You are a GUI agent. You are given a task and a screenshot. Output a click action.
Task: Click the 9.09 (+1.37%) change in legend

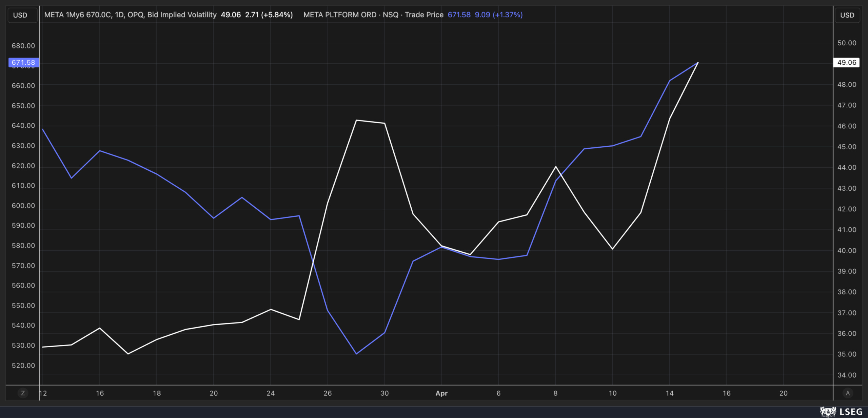(x=498, y=15)
